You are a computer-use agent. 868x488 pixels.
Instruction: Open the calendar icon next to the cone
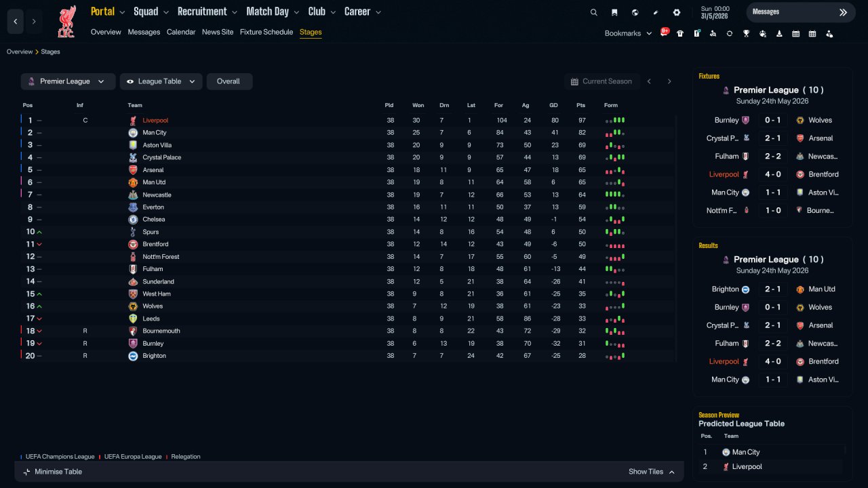click(795, 33)
